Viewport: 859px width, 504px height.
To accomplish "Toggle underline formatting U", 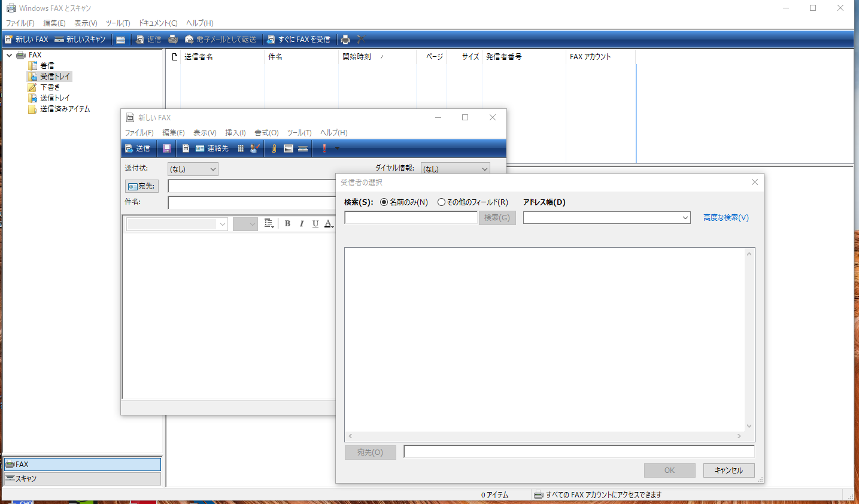I will [315, 223].
